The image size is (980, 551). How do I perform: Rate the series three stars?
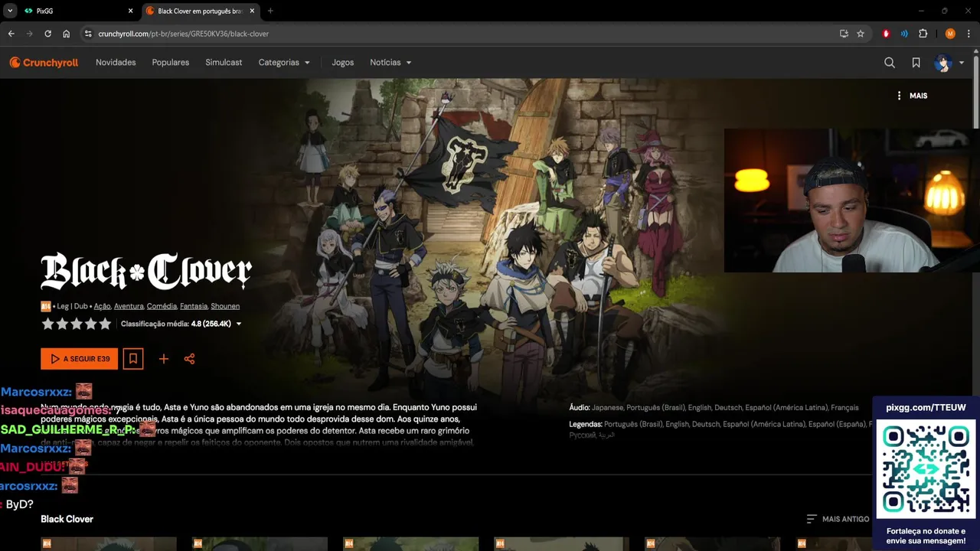click(x=77, y=324)
